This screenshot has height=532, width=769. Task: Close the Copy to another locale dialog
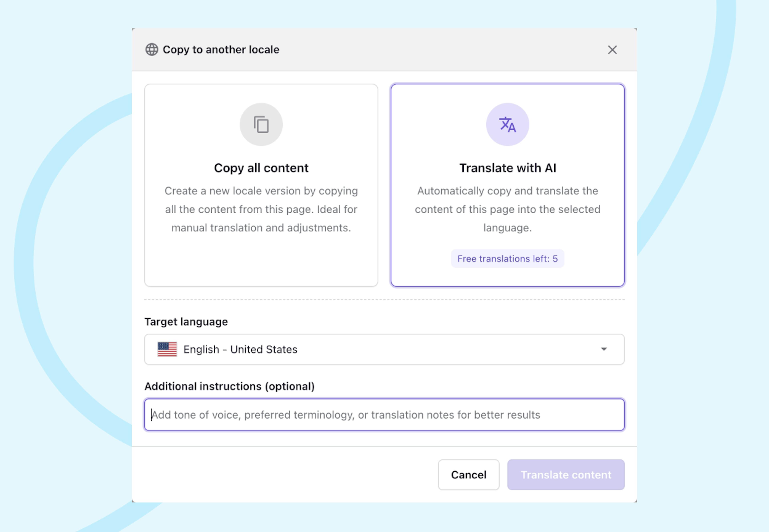click(612, 50)
